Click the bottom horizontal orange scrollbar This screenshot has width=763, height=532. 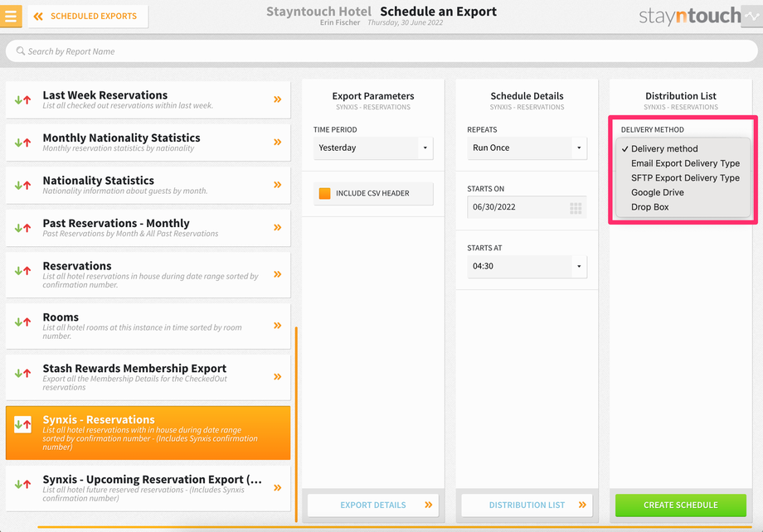coord(395,527)
